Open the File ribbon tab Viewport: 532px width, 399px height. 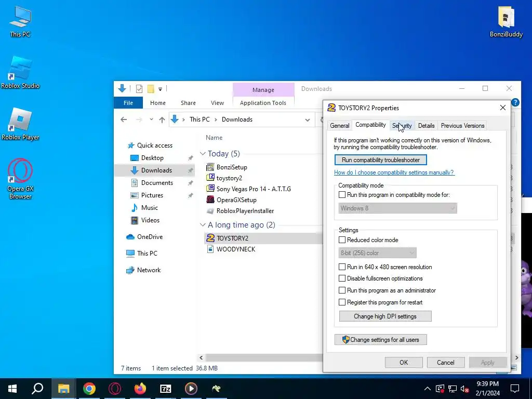[128, 103]
